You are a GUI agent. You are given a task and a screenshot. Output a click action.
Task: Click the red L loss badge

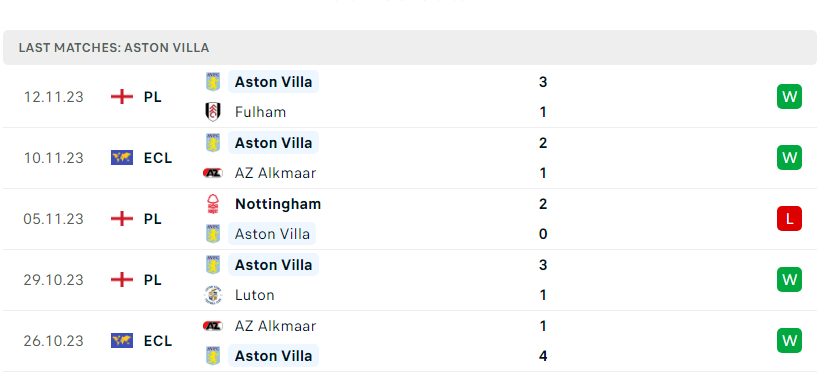(789, 219)
